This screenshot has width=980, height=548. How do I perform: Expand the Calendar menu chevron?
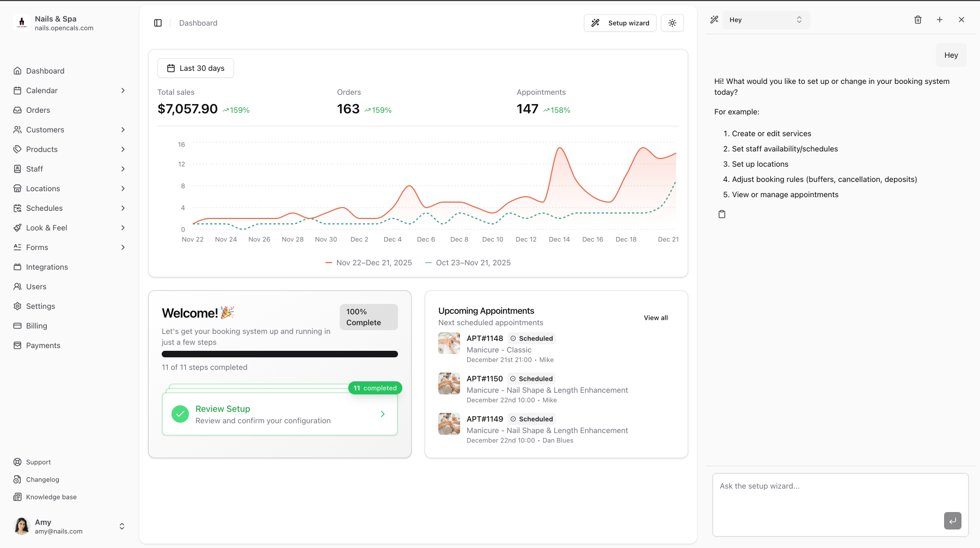tap(123, 90)
